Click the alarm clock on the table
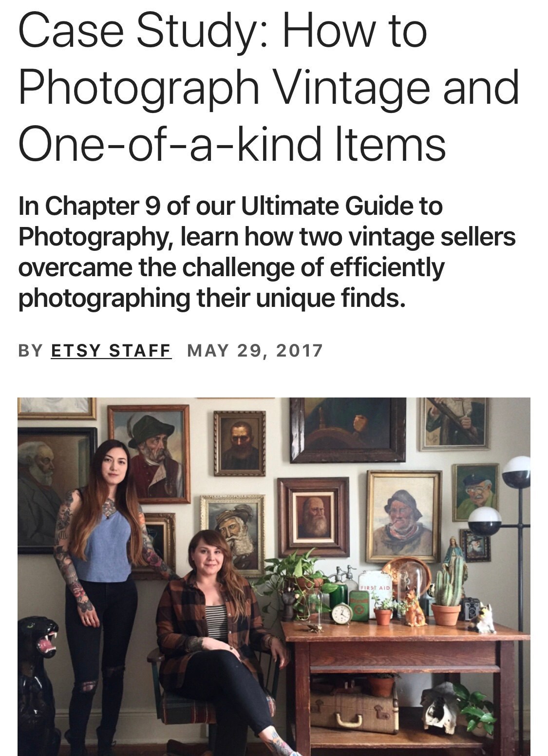Viewport: 548px width, 756px height. click(341, 613)
